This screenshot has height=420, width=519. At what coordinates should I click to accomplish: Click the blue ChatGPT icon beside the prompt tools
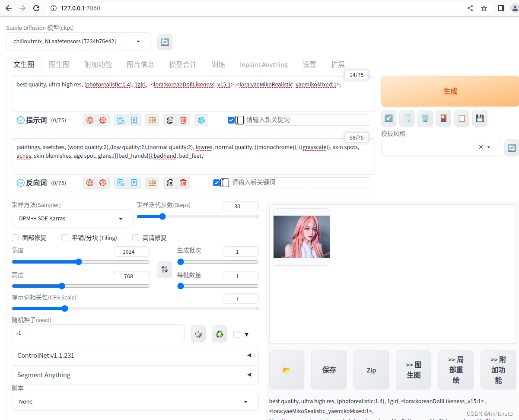point(201,120)
